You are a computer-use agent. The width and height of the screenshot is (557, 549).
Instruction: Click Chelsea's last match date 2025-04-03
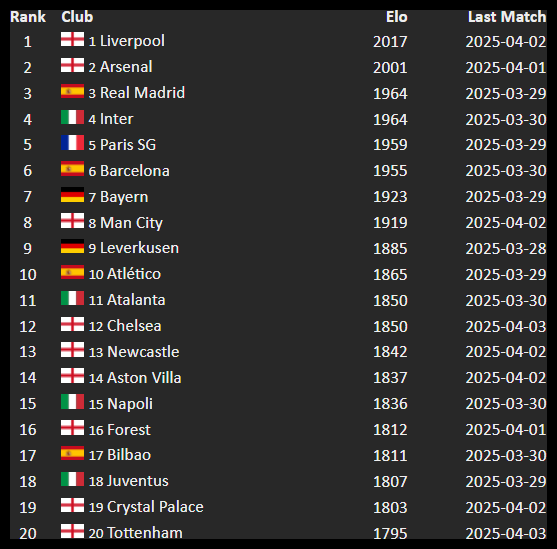click(506, 327)
